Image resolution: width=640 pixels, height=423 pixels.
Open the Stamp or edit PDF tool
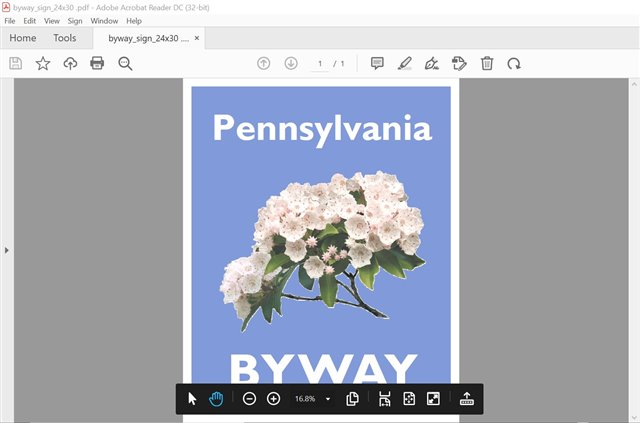tap(459, 63)
